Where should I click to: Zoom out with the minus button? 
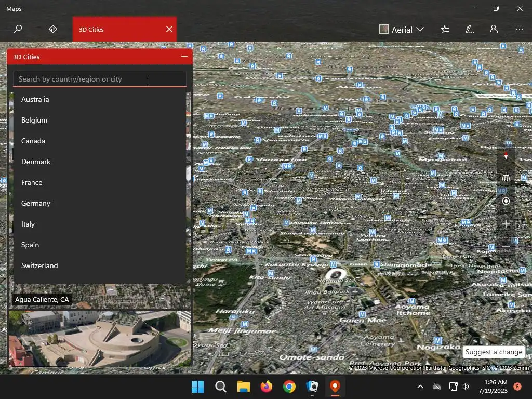coord(506,247)
